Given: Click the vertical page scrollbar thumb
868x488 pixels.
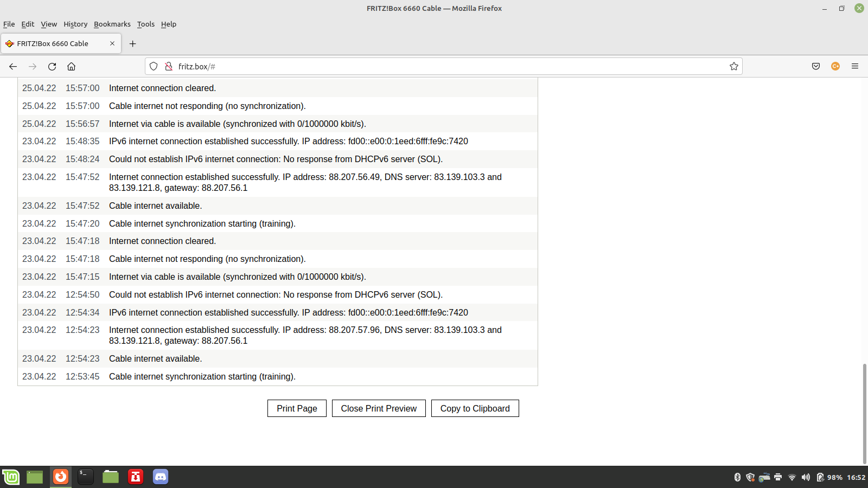Looking at the screenshot, I should click(x=865, y=414).
